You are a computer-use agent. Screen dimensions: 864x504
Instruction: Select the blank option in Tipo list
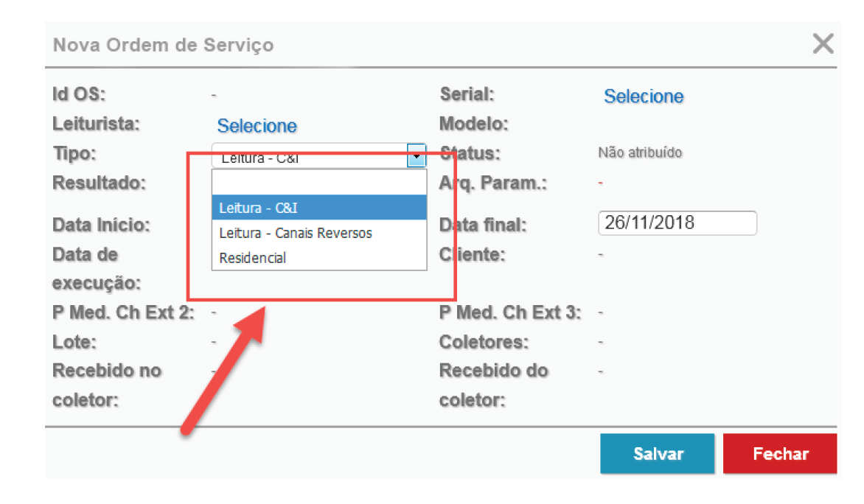pyautogui.click(x=319, y=183)
